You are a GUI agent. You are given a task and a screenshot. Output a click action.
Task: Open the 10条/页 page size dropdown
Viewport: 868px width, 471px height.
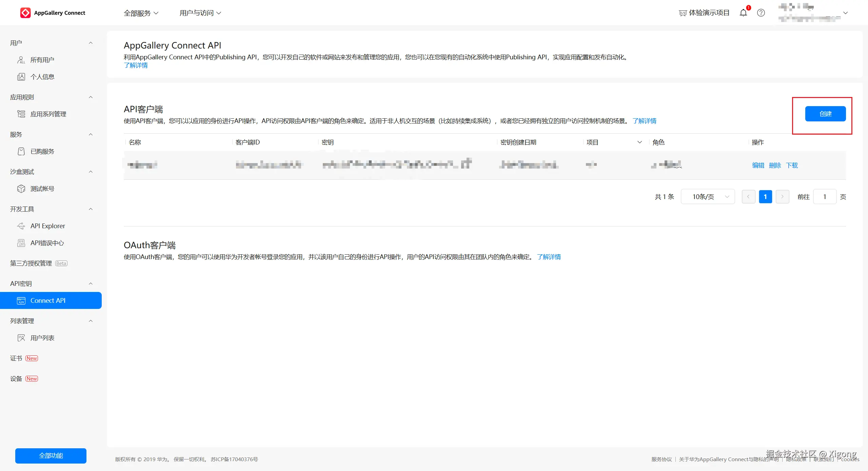tap(708, 197)
